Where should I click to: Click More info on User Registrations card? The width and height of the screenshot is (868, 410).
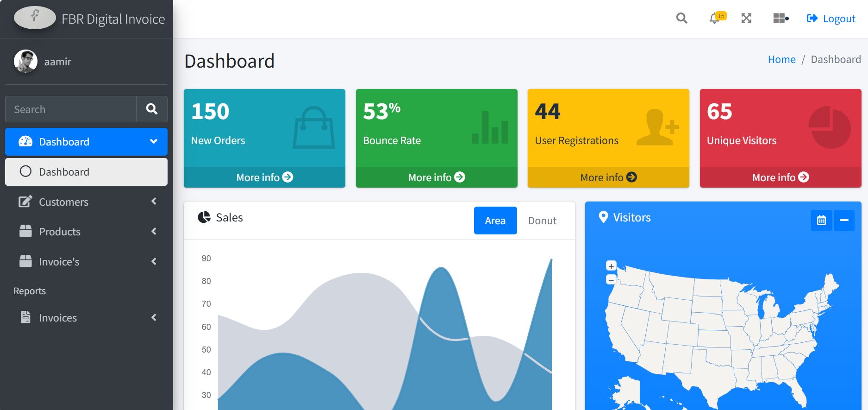(608, 177)
